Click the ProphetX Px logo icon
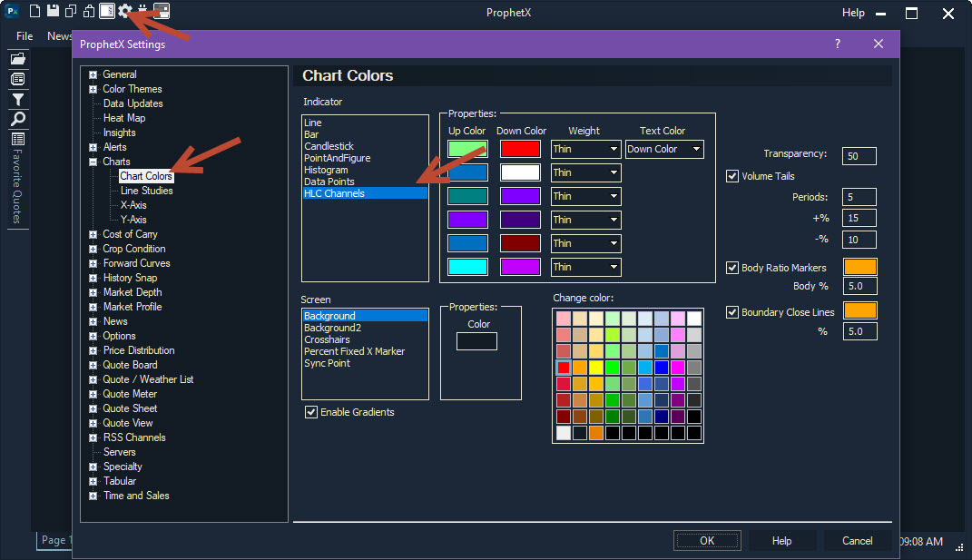972x560 pixels. click(x=12, y=11)
